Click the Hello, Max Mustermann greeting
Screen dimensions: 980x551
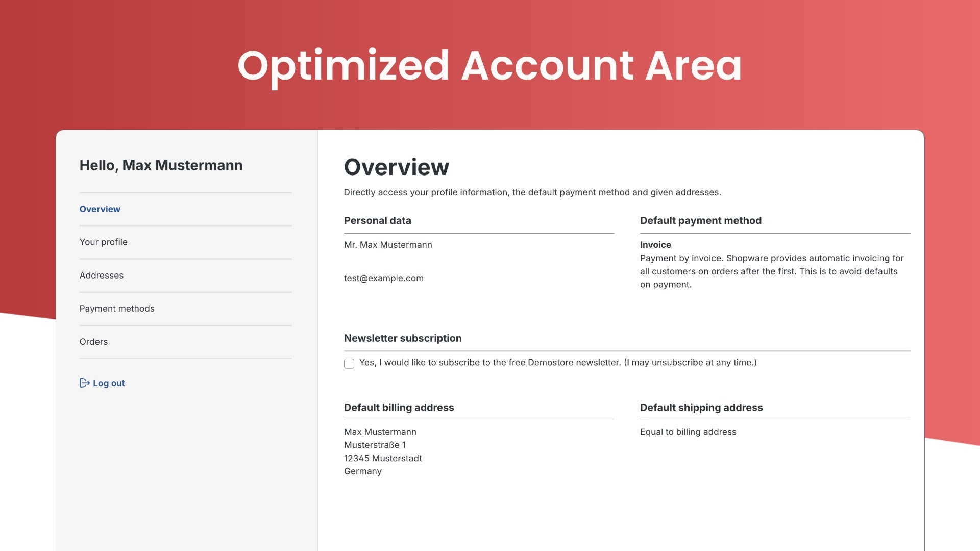pyautogui.click(x=161, y=165)
